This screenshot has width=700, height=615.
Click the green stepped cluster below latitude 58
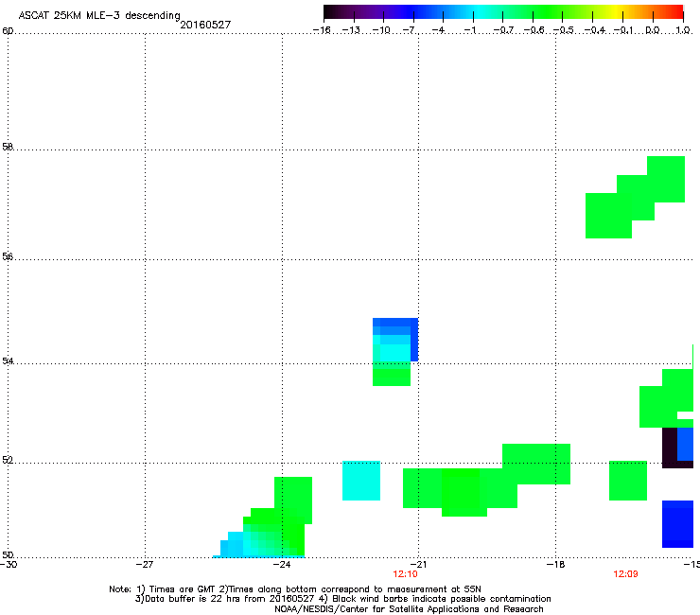pyautogui.click(x=636, y=198)
